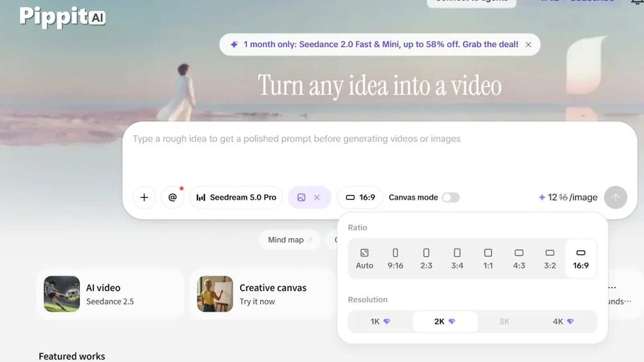
Task: Toggle Canvas mode switch
Action: [x=451, y=197]
